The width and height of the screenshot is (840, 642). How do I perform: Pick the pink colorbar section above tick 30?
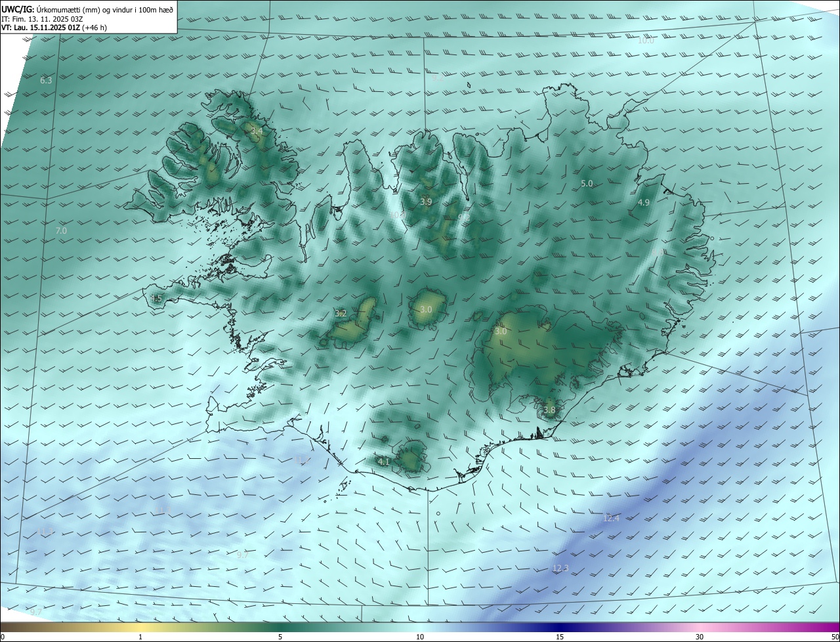700,627
